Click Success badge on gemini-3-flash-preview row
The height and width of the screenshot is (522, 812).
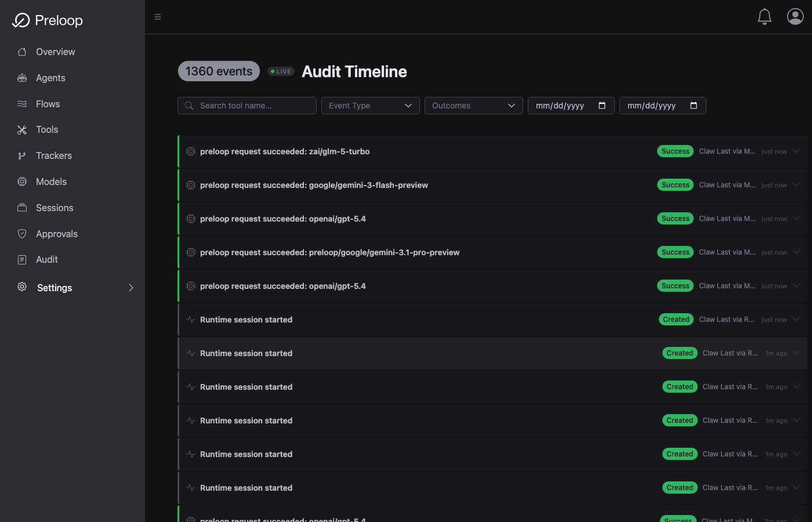point(675,185)
